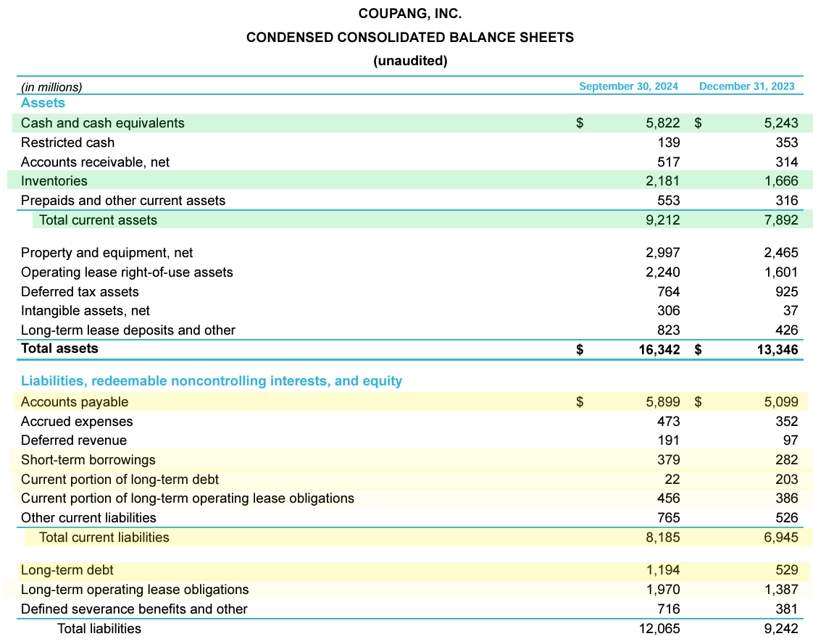Click property and equipment value 2,997
Viewport: 813px width, 644px height.
(662, 253)
